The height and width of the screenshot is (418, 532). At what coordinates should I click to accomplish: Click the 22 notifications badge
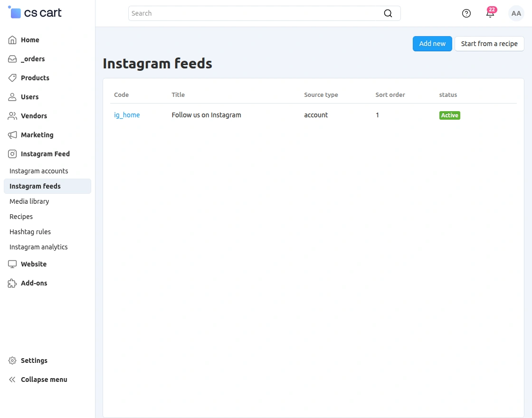492,9
